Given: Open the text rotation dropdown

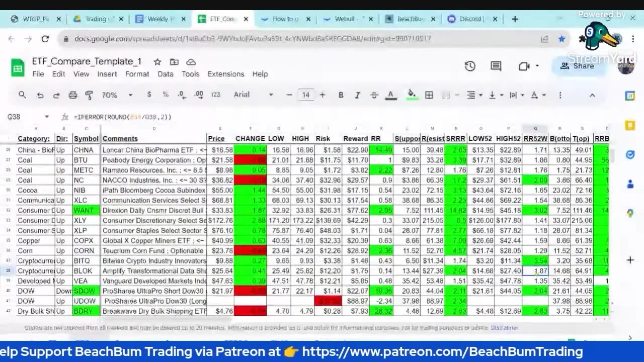Looking at the screenshot, I should pos(537,95).
